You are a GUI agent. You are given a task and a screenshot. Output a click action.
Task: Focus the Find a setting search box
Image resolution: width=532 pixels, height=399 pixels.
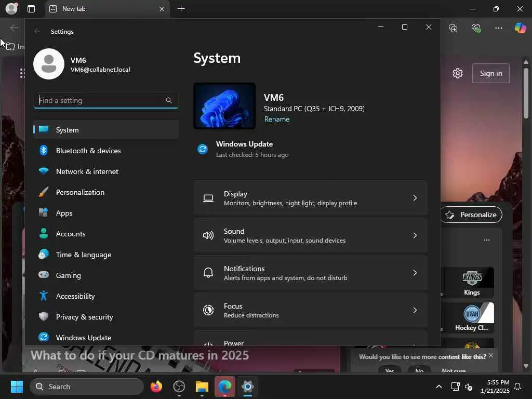pos(106,100)
